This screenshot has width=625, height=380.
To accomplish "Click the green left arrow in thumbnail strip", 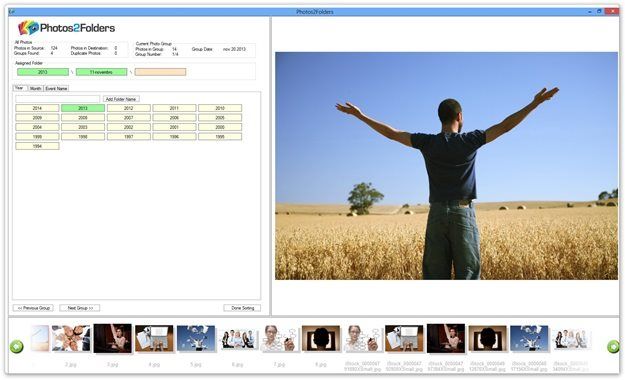I will (16, 346).
